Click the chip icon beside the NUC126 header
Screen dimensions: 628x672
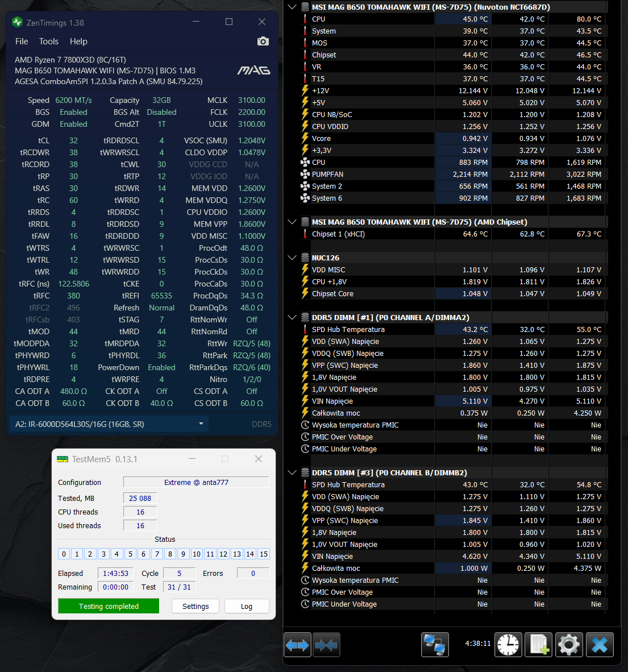point(305,258)
